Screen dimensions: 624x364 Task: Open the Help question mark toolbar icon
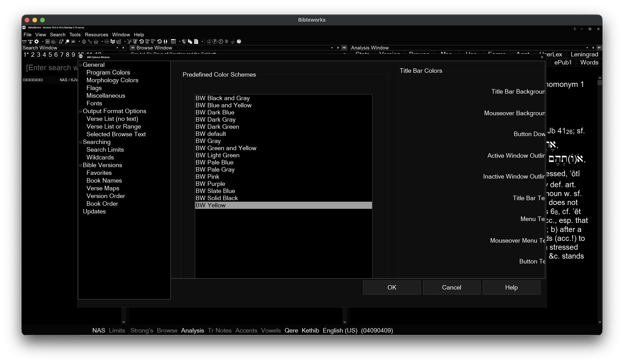tap(239, 41)
